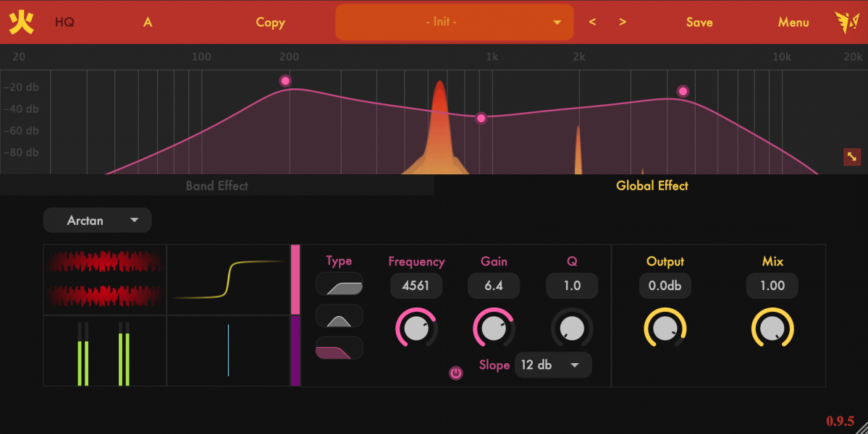Select the pink band color strip
This screenshot has height=434, width=868.
[x=295, y=280]
